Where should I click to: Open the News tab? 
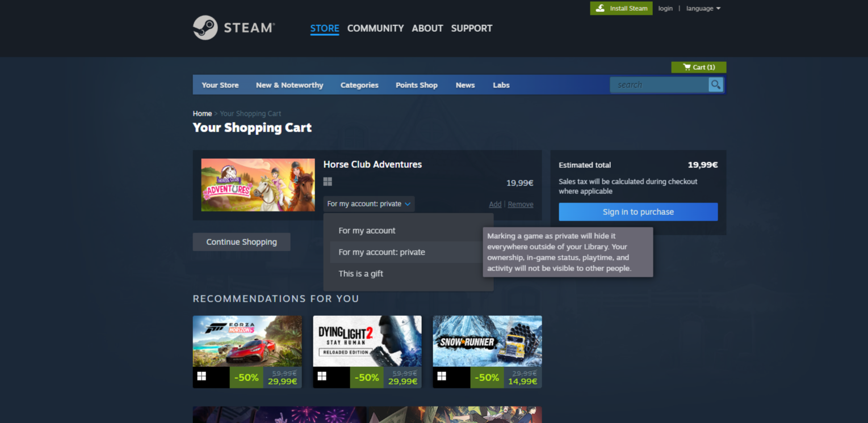pos(465,85)
